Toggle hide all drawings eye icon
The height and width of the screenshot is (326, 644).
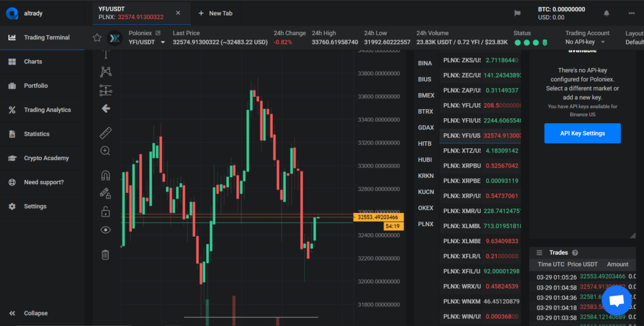(106, 230)
